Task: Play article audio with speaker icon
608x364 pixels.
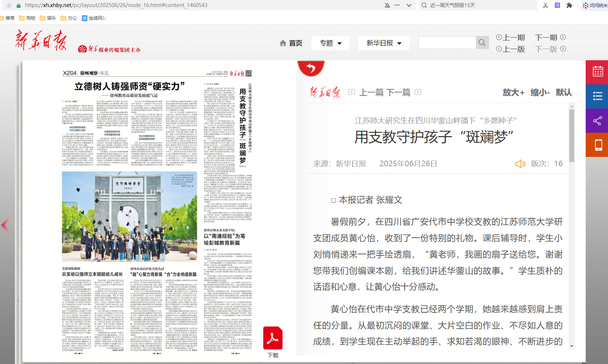Action: pos(520,164)
